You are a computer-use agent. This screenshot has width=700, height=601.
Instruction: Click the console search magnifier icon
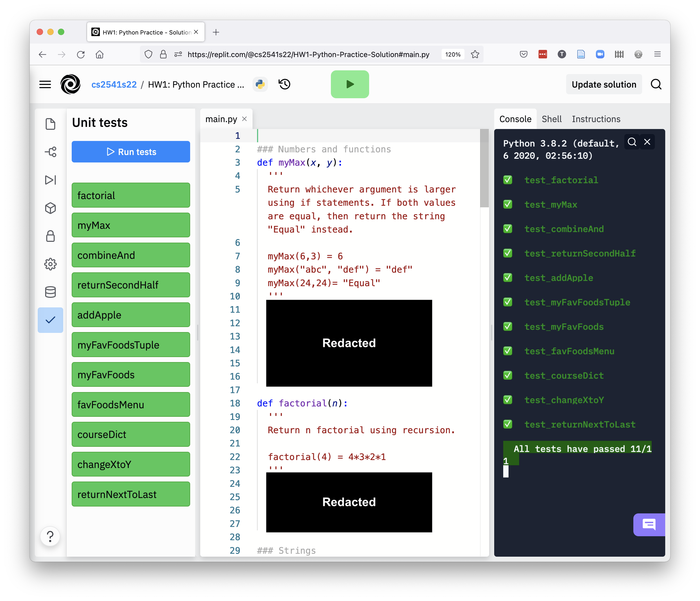point(632,142)
